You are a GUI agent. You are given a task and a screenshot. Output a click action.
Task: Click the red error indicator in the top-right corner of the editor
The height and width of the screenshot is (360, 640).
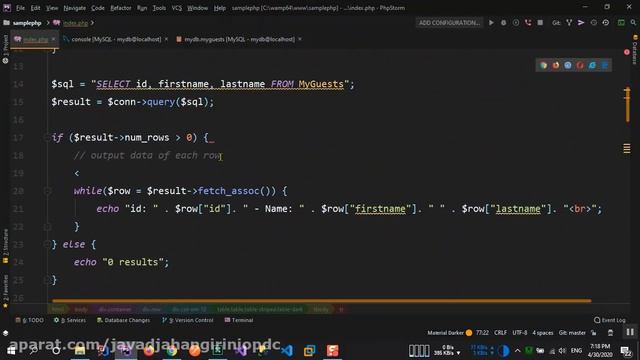click(627, 52)
